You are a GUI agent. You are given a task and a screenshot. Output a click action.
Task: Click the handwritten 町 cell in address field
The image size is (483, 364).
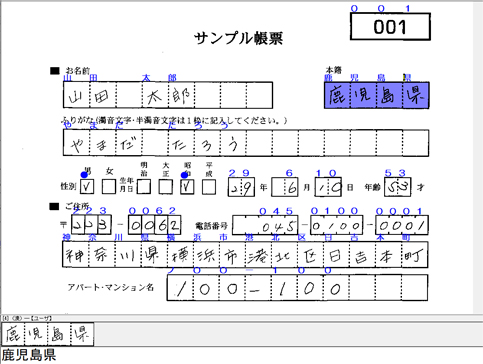415,255
